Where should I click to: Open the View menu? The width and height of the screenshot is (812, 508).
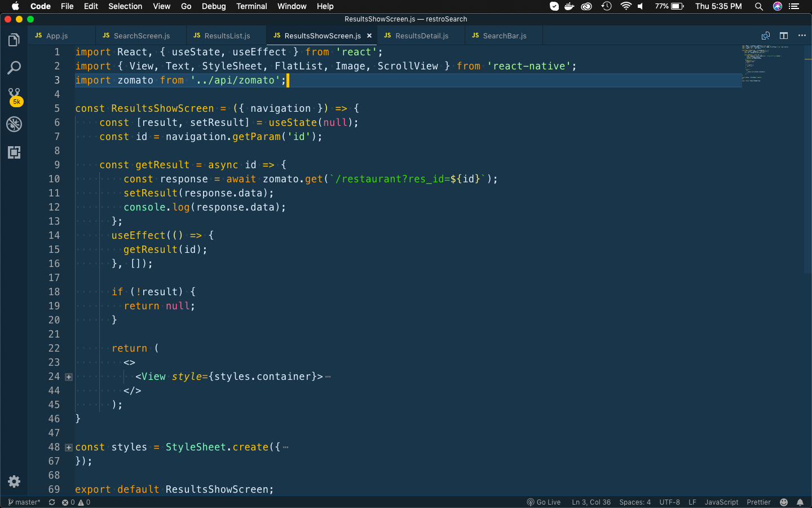[x=162, y=6]
